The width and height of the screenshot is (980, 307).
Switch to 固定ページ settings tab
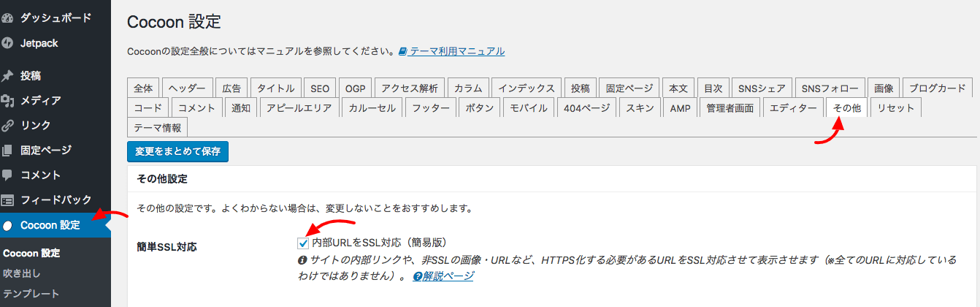[629, 88]
